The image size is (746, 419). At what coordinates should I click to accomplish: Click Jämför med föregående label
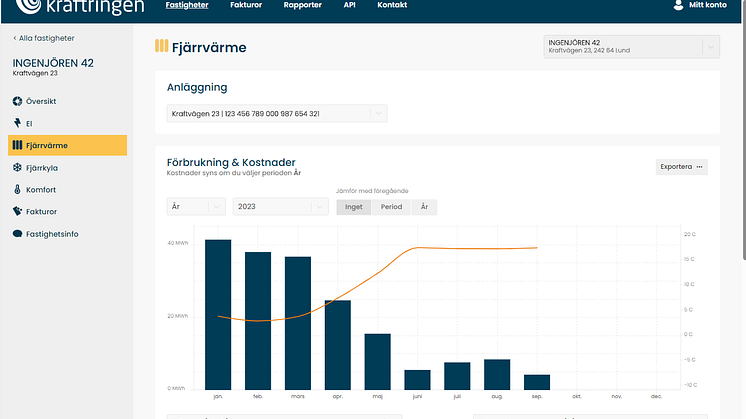pos(372,191)
